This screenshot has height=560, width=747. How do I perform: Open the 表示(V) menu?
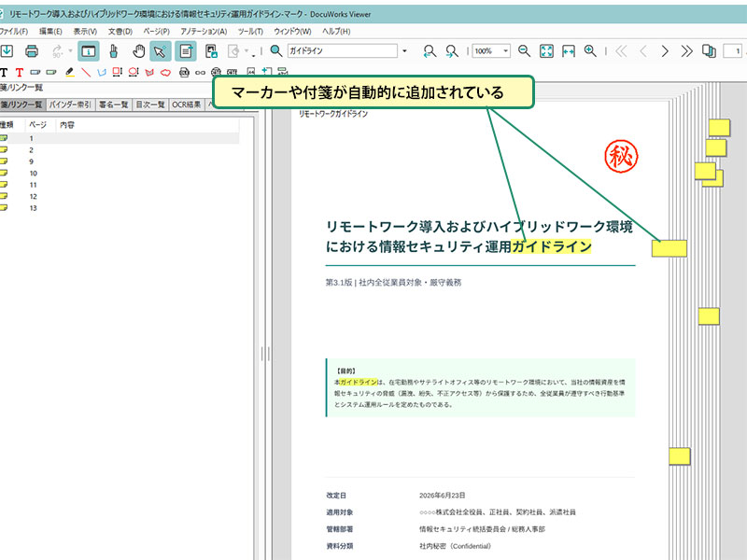(x=85, y=32)
